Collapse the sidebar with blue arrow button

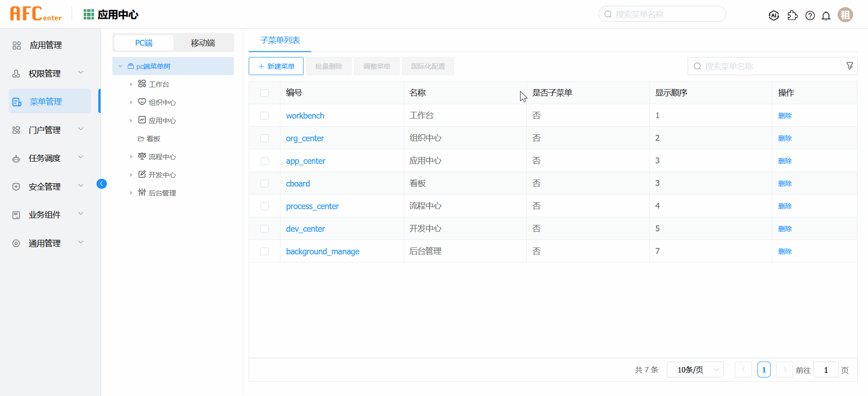[101, 184]
